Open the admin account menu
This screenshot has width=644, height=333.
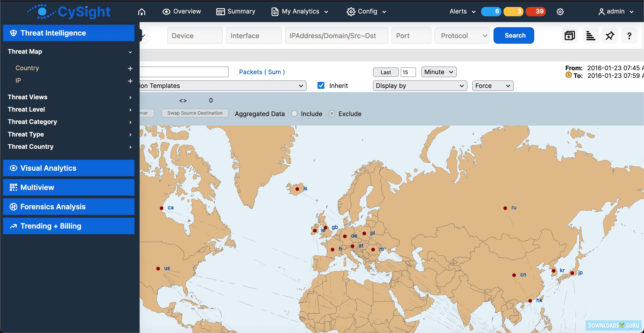click(x=616, y=11)
